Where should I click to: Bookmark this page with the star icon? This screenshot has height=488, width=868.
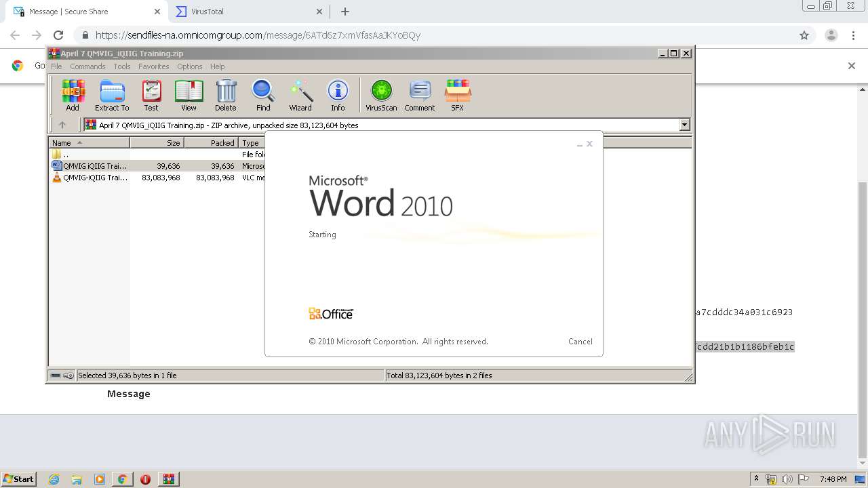[x=804, y=35]
